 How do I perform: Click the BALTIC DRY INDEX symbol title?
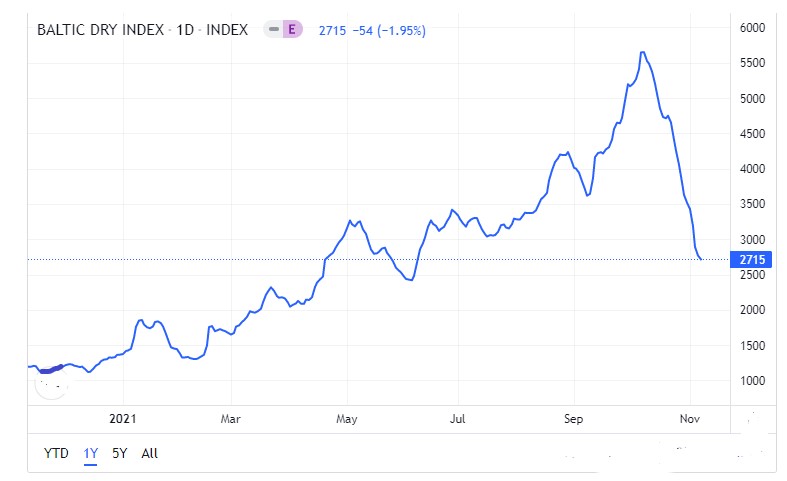pos(98,30)
